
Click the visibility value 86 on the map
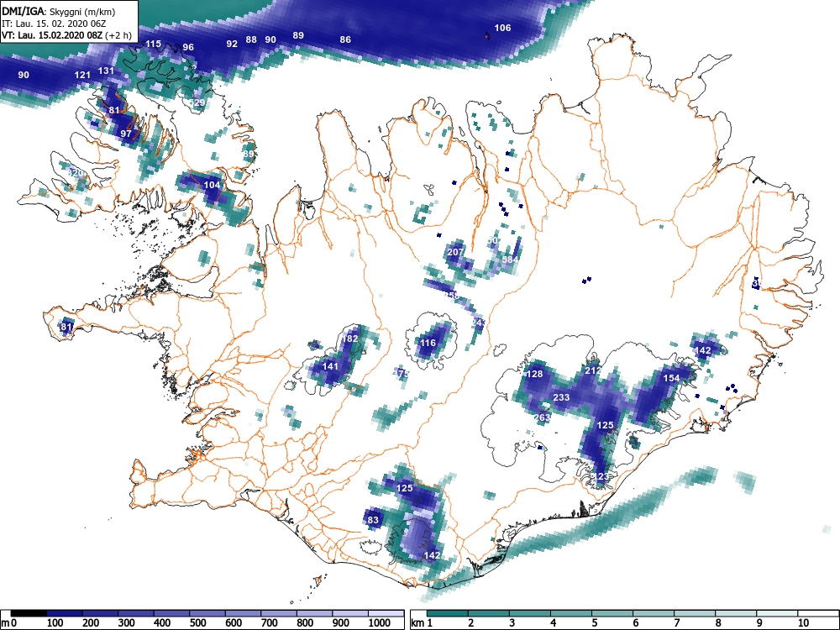click(x=345, y=39)
